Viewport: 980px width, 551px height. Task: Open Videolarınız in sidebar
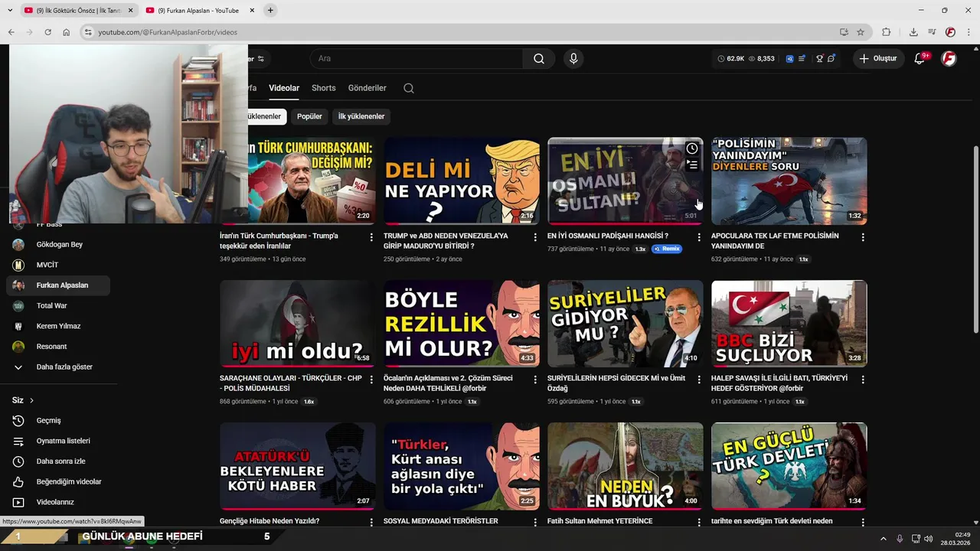click(58, 502)
